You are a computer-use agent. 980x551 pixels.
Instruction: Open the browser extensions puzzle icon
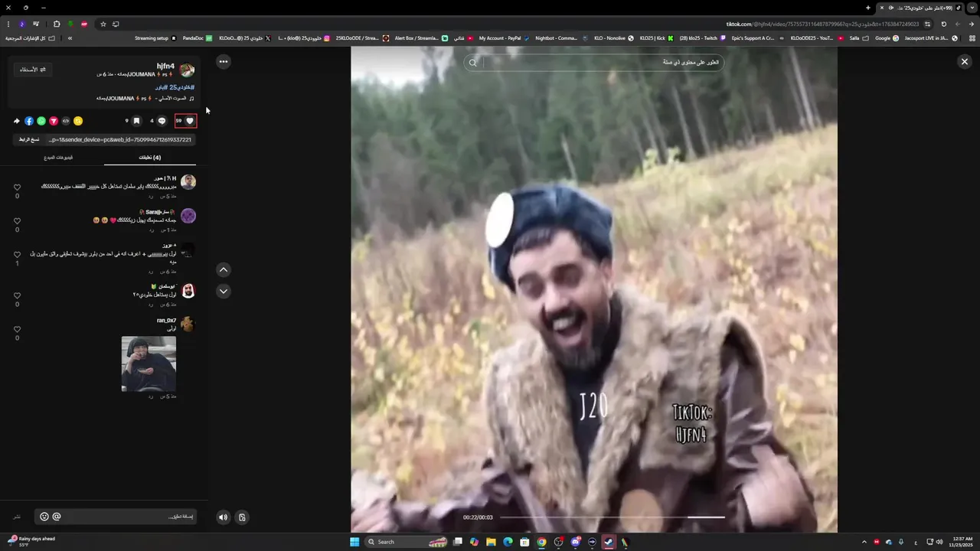(57, 24)
